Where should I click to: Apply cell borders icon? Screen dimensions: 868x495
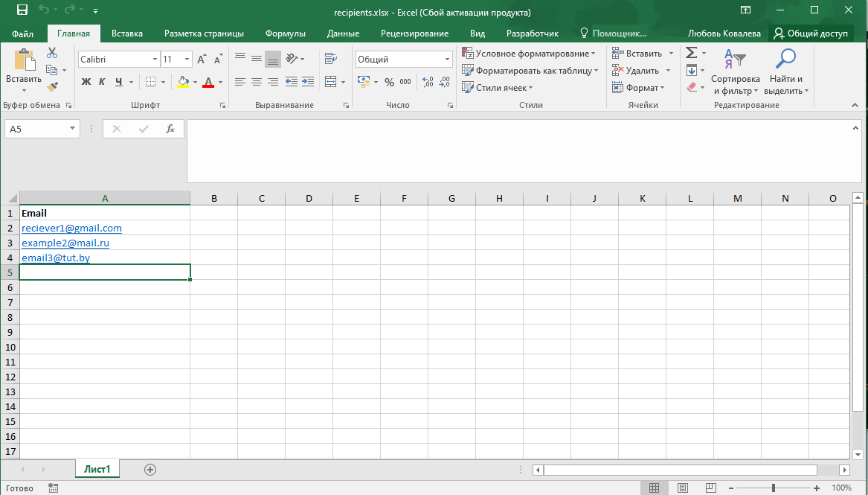point(150,82)
